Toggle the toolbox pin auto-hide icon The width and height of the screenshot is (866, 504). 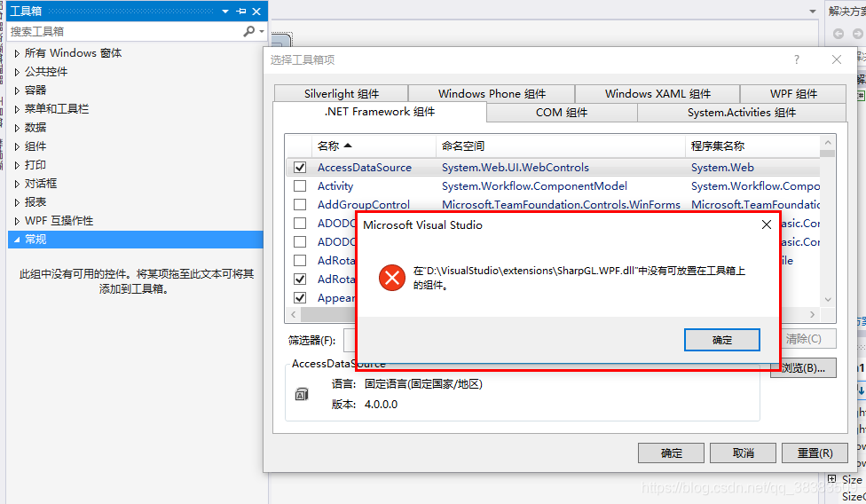(241, 11)
